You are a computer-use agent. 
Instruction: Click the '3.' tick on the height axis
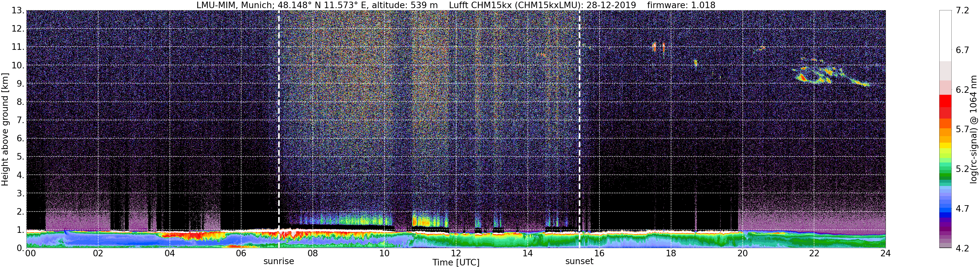[x=20, y=193]
